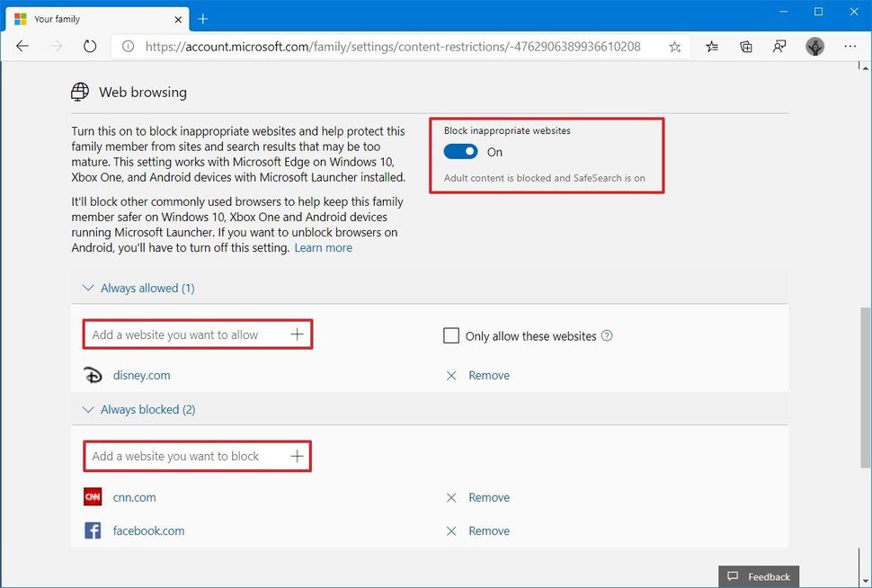Screen dimensions: 872x588
Task: Open Collections in the Edge toolbar
Action: [x=745, y=46]
